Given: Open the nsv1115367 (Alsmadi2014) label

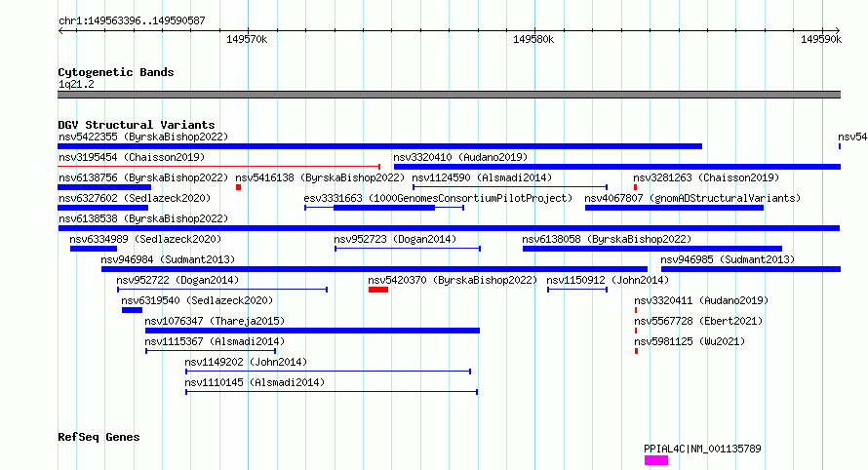Looking at the screenshot, I should (215, 341).
